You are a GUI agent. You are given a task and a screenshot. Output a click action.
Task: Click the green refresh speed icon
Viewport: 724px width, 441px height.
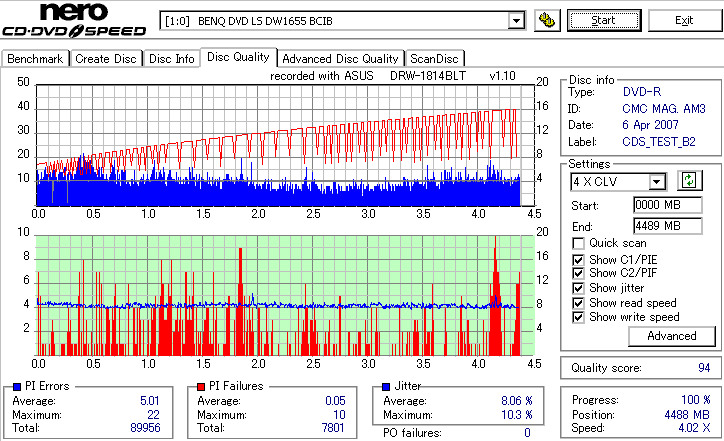click(x=689, y=181)
